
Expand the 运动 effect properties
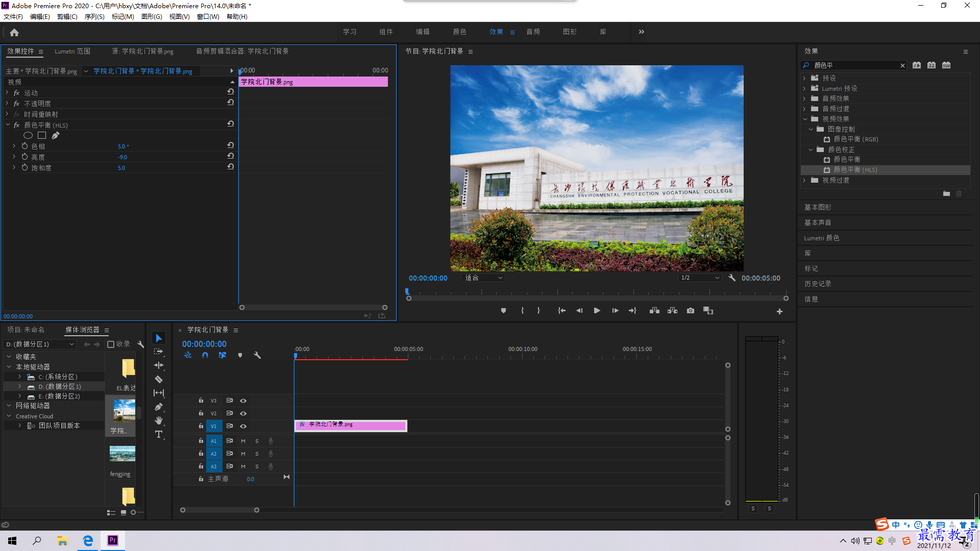[7, 92]
